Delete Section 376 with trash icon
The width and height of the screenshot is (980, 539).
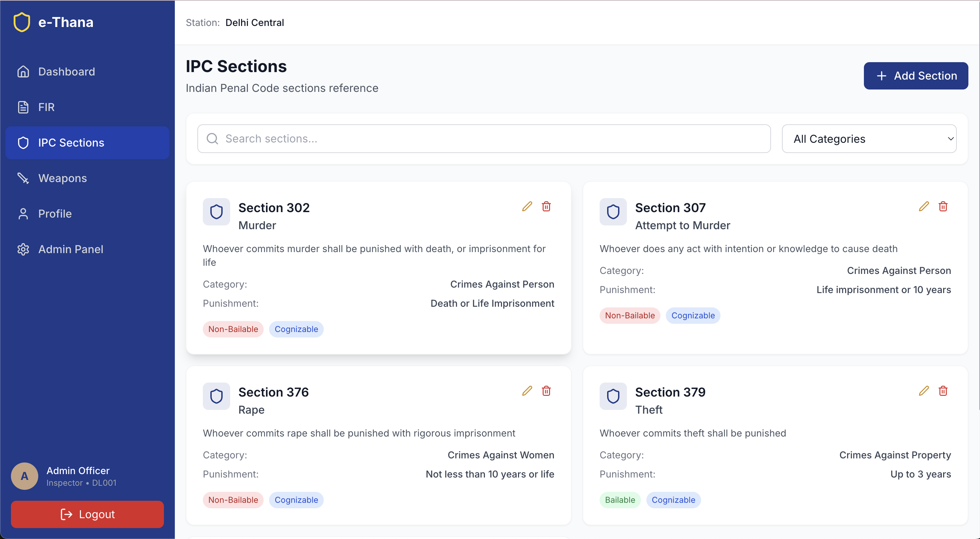point(546,391)
